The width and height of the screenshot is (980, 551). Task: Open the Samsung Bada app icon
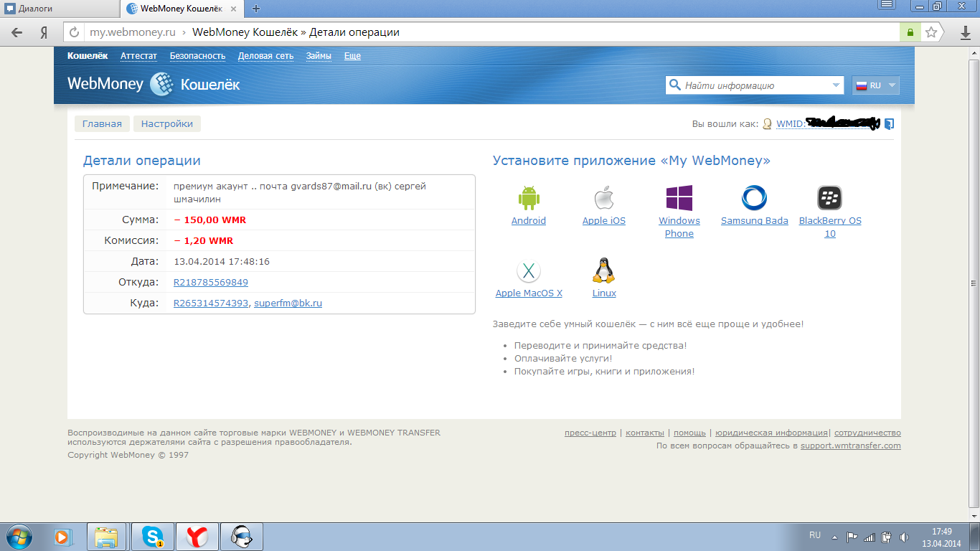[x=755, y=198]
